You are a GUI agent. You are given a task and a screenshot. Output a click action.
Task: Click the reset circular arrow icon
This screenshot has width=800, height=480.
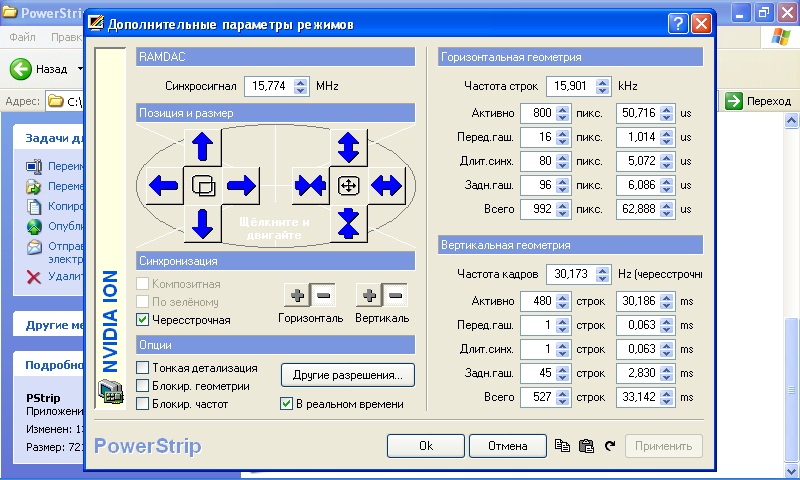click(x=609, y=446)
